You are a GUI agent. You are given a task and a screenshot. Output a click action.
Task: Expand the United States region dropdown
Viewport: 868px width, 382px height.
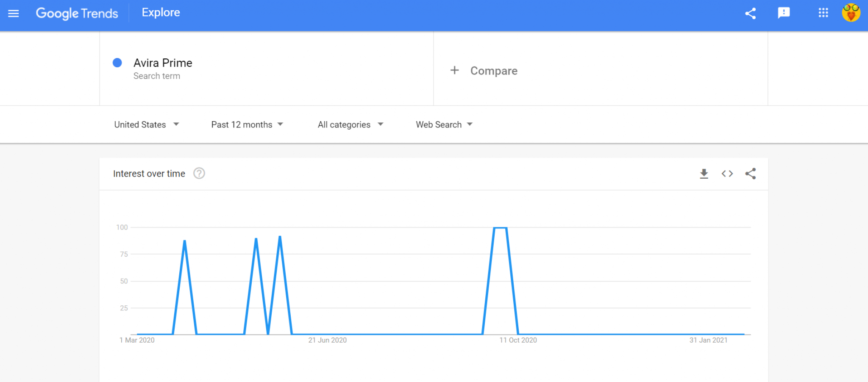[x=147, y=125]
